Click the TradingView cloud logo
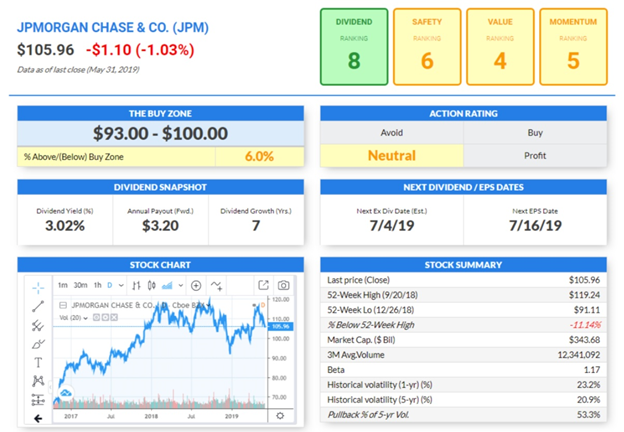Screen dimensions: 624x432 [66, 393]
